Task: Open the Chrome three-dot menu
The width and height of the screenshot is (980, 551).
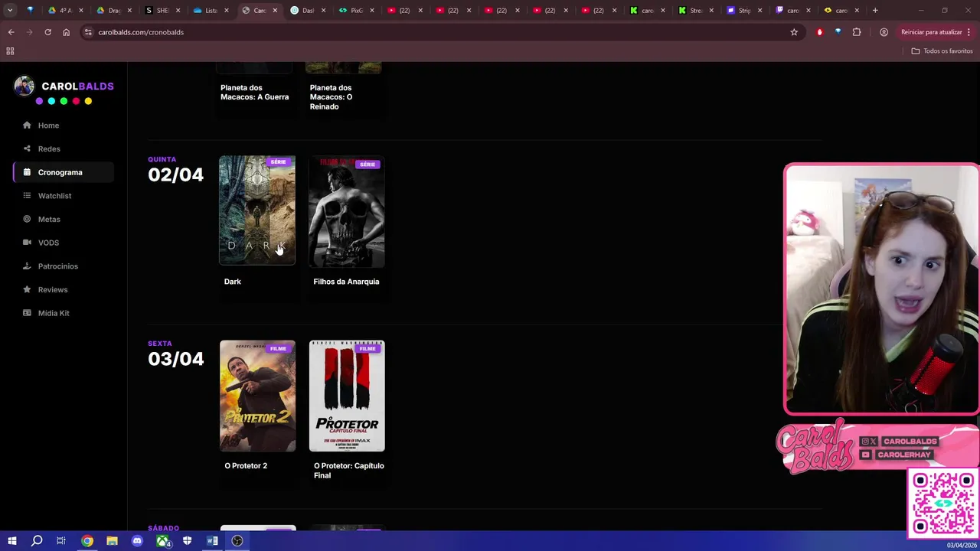Action: click(x=969, y=32)
